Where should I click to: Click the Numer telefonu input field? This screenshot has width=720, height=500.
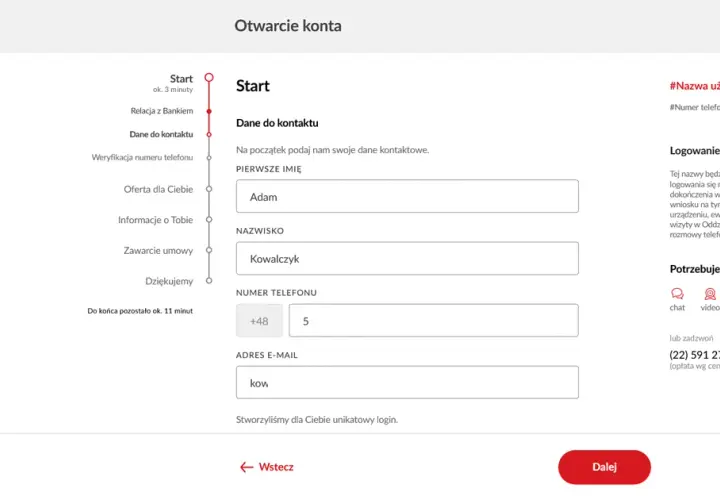click(433, 320)
